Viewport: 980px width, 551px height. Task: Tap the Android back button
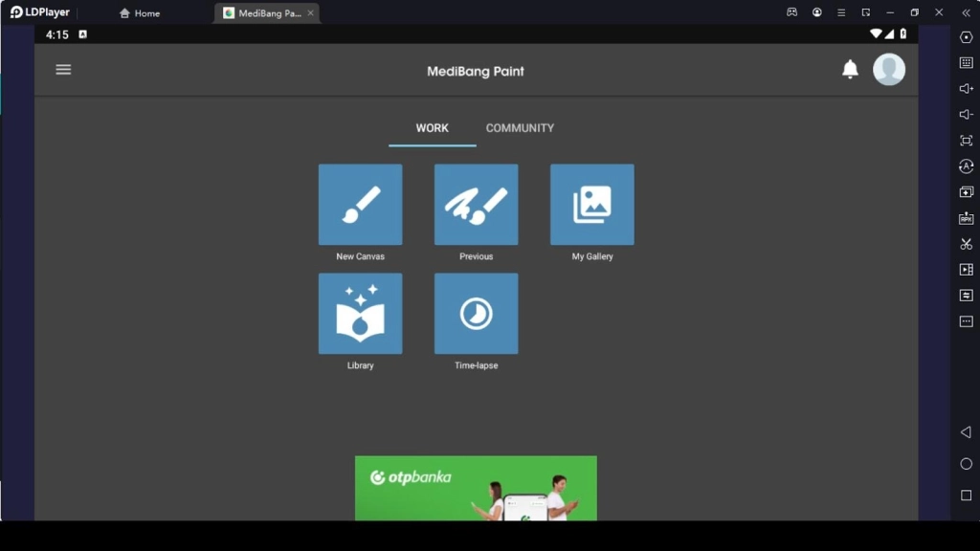(967, 432)
